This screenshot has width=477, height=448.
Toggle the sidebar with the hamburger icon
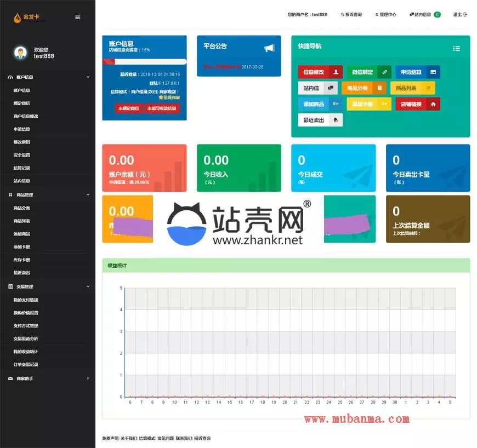pos(77,17)
